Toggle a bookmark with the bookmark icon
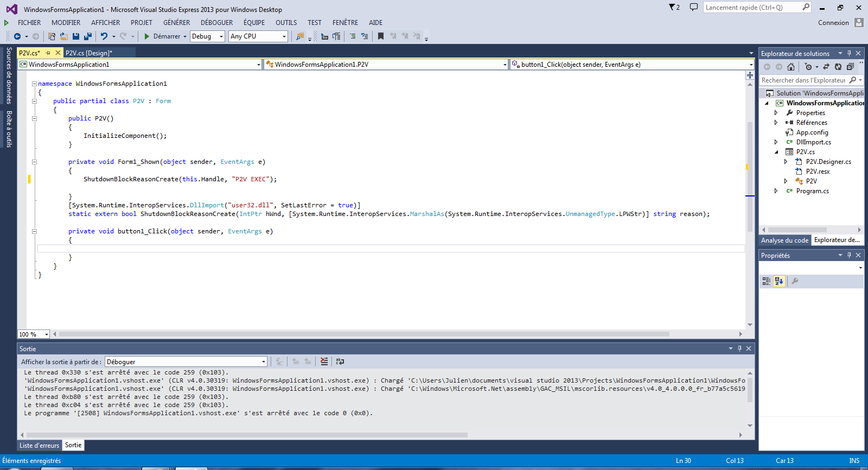868x470 pixels. tap(381, 36)
